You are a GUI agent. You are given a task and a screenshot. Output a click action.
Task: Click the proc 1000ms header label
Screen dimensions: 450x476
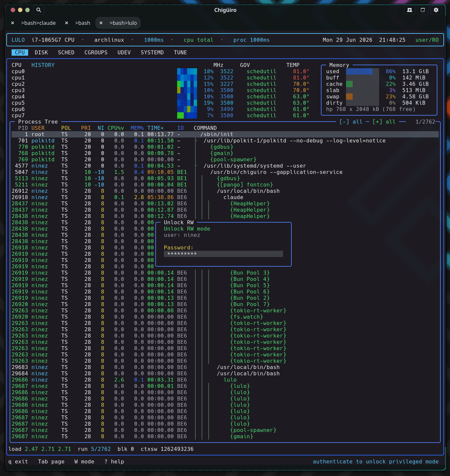pos(252,40)
